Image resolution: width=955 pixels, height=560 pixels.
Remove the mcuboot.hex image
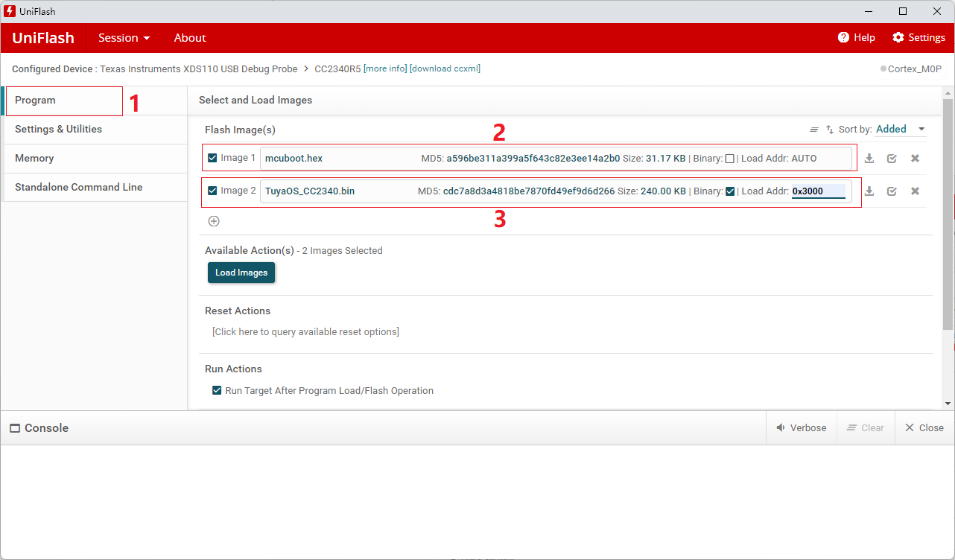coord(915,159)
